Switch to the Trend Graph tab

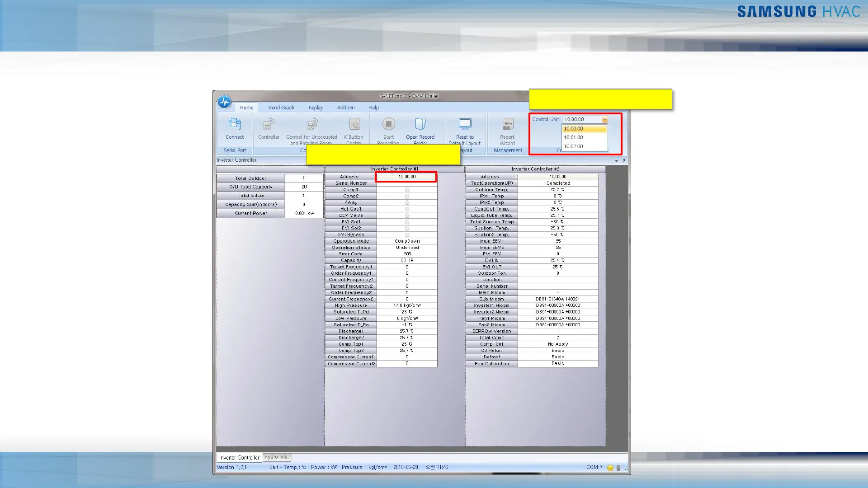pos(280,108)
